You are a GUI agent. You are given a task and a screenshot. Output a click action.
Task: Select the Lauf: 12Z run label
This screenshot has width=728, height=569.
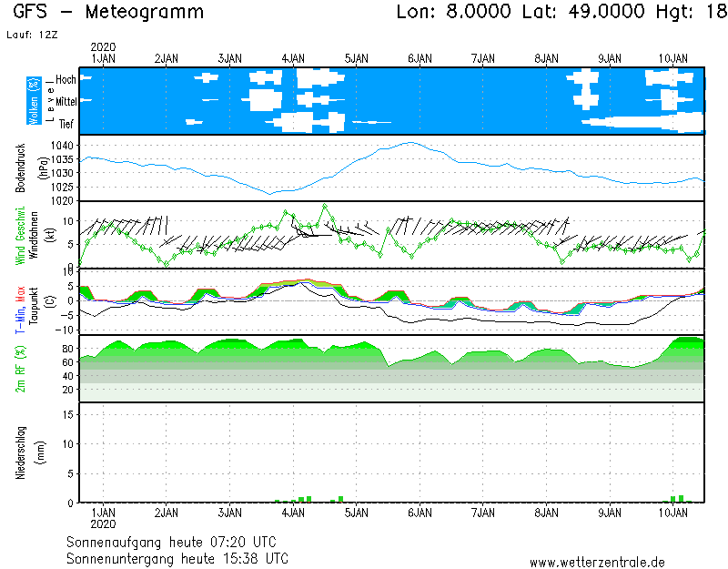[x=29, y=35]
